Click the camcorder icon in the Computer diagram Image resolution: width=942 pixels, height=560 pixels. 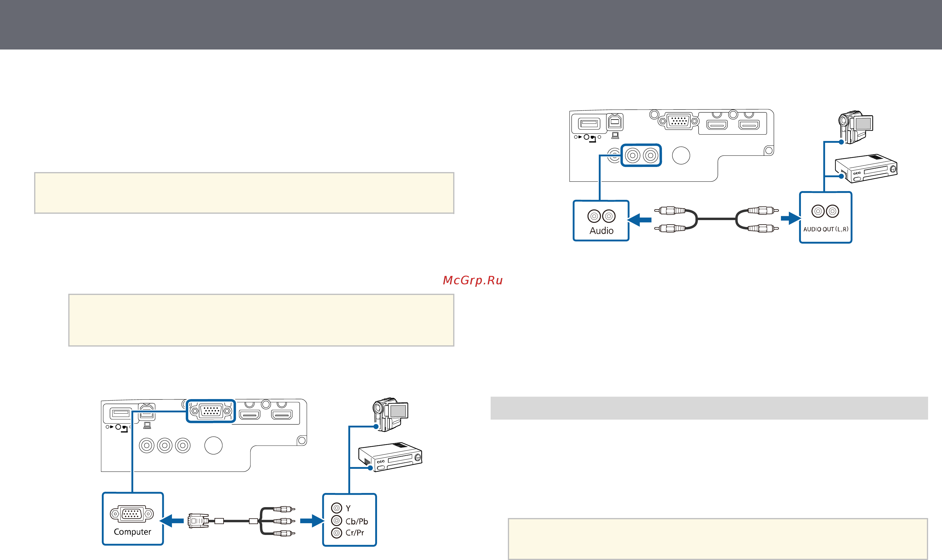pos(390,414)
